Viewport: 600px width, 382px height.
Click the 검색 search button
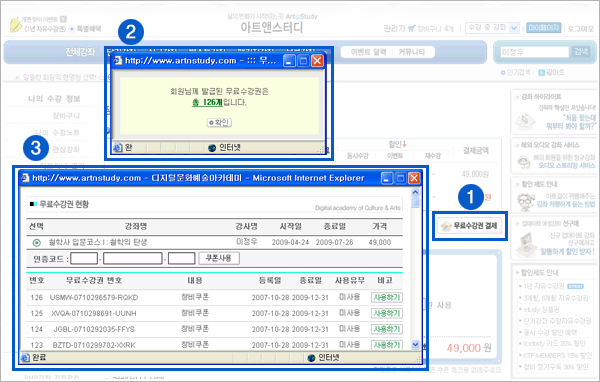[581, 52]
